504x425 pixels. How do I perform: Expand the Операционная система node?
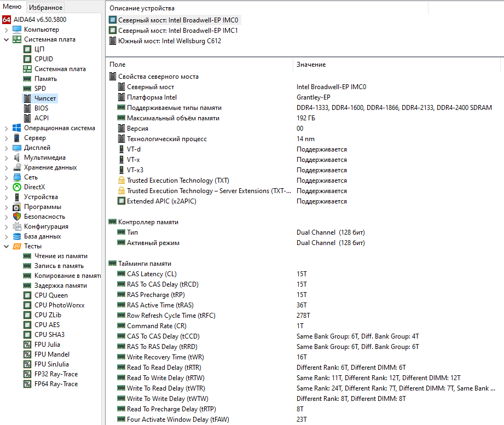(x=6, y=129)
